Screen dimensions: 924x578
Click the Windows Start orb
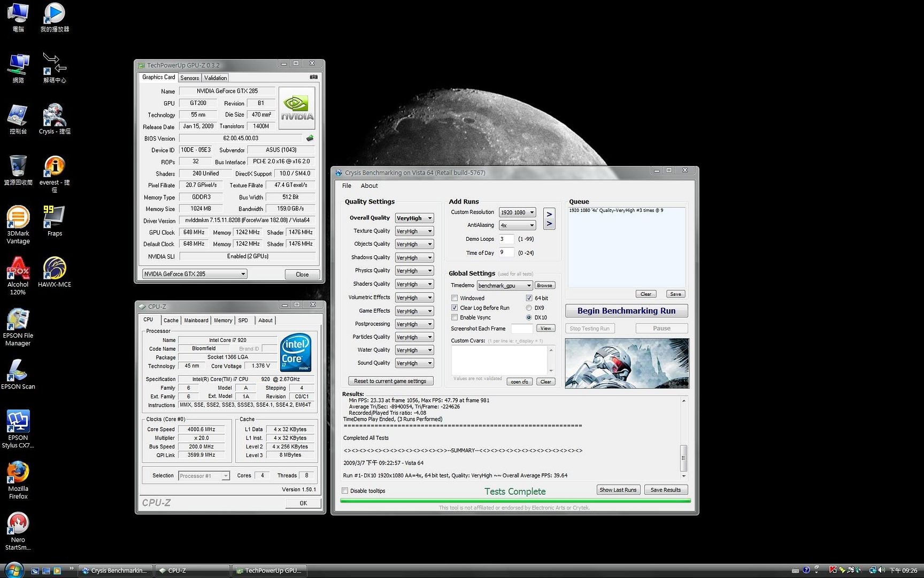click(x=14, y=570)
